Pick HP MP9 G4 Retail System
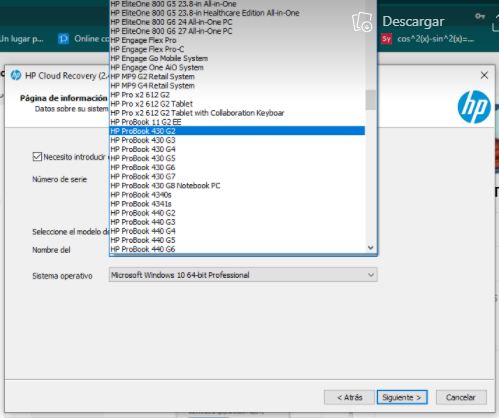Screen dimensions: 499x418 pos(237,86)
